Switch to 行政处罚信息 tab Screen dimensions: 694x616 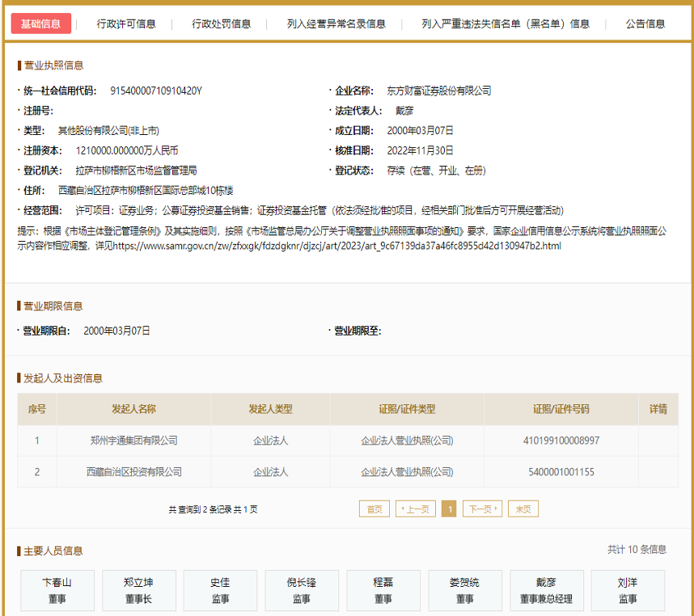(222, 24)
